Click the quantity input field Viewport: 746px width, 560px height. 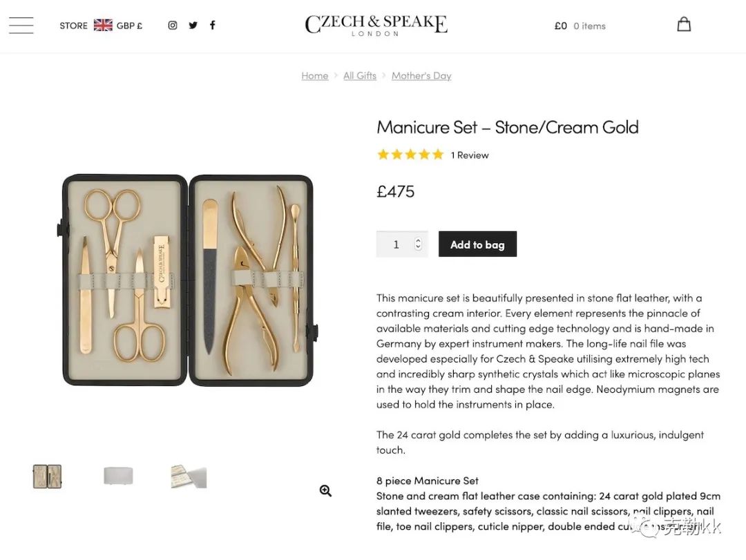coord(396,244)
